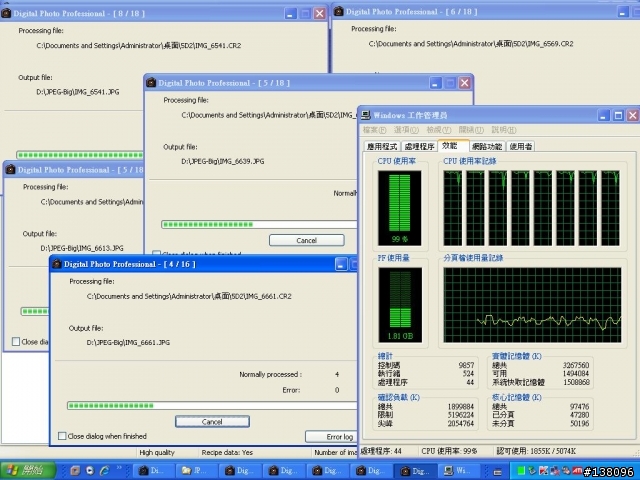640x480 pixels.
Task: Click the Show Desktop quick launch icon
Action: (x=75, y=471)
